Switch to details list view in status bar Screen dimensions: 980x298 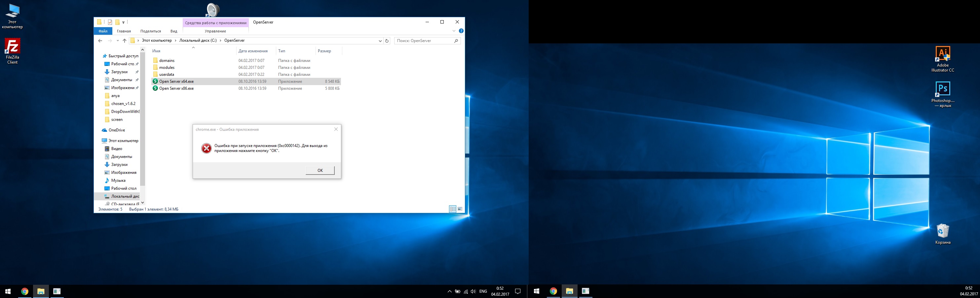pyautogui.click(x=453, y=209)
